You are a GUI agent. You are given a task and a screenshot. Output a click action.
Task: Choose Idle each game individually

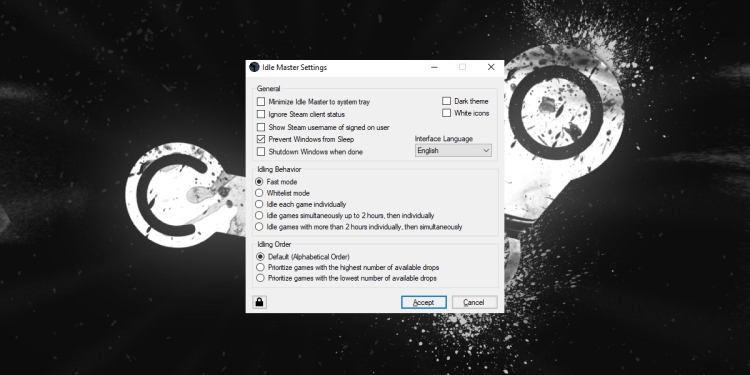click(x=259, y=204)
